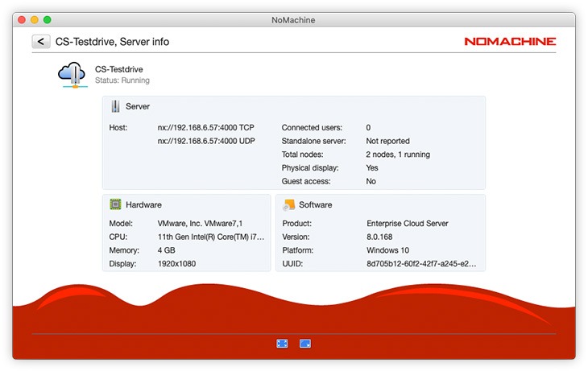Click the Hardware section chip icon

click(x=116, y=204)
